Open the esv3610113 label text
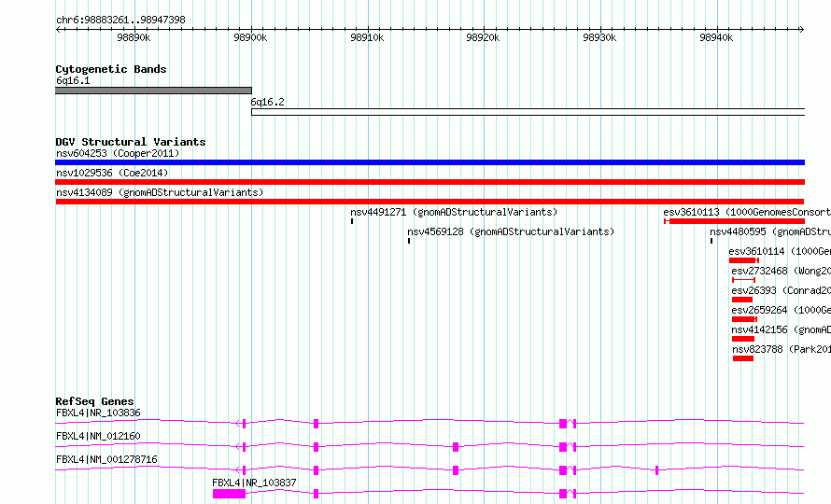The image size is (831, 504). point(747,212)
